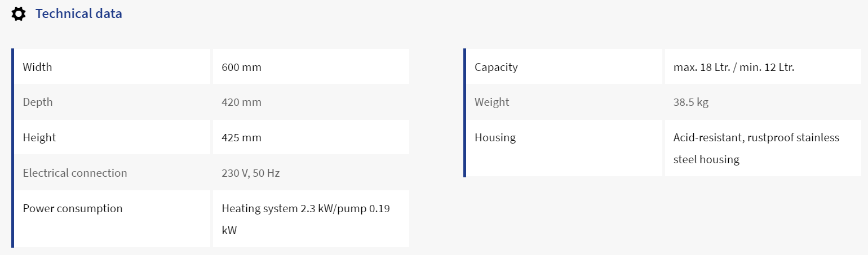Click the gear icon beside Technical data
Image resolution: width=868 pixels, height=255 pixels.
19,14
